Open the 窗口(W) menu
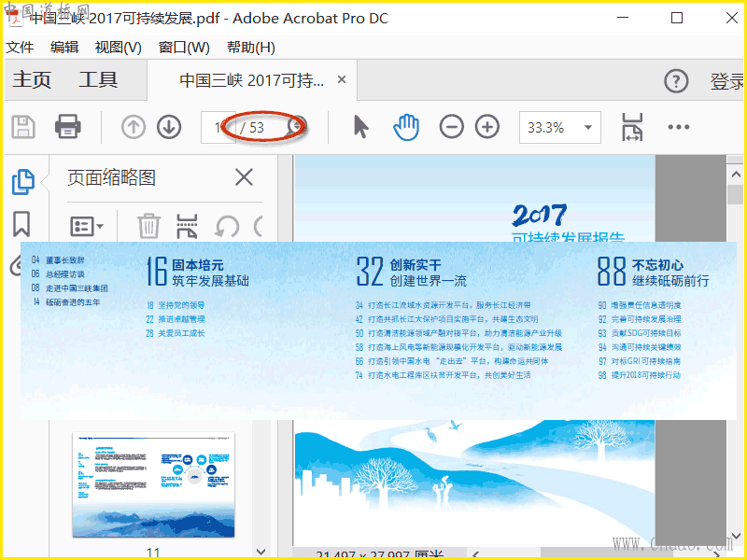Screen dimensions: 747x560 (184, 48)
